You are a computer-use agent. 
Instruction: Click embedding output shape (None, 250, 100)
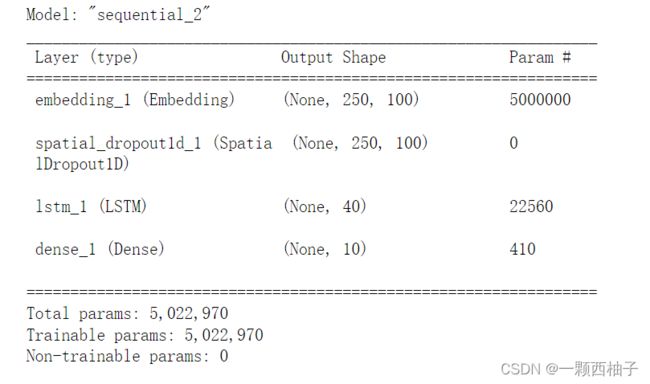pos(351,100)
